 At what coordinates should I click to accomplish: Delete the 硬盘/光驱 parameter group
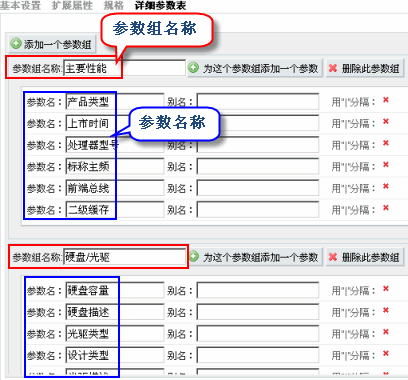[365, 257]
